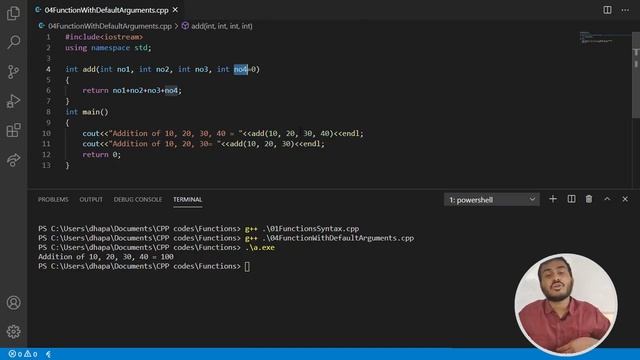Viewport: 640px width, 360px height.
Task: Click the highlighted no4 parameter on line 4
Action: point(240,69)
